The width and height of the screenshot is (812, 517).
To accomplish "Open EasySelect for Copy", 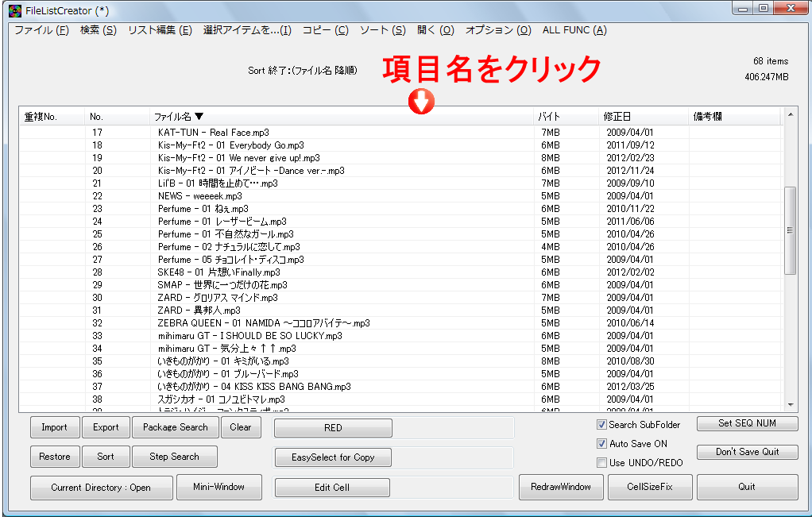I will 332,457.
